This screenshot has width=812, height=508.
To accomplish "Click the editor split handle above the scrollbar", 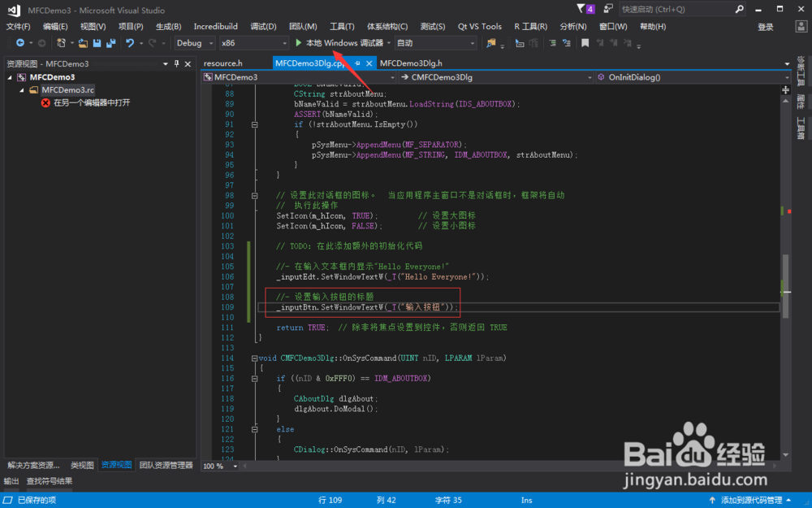I will pos(785,89).
